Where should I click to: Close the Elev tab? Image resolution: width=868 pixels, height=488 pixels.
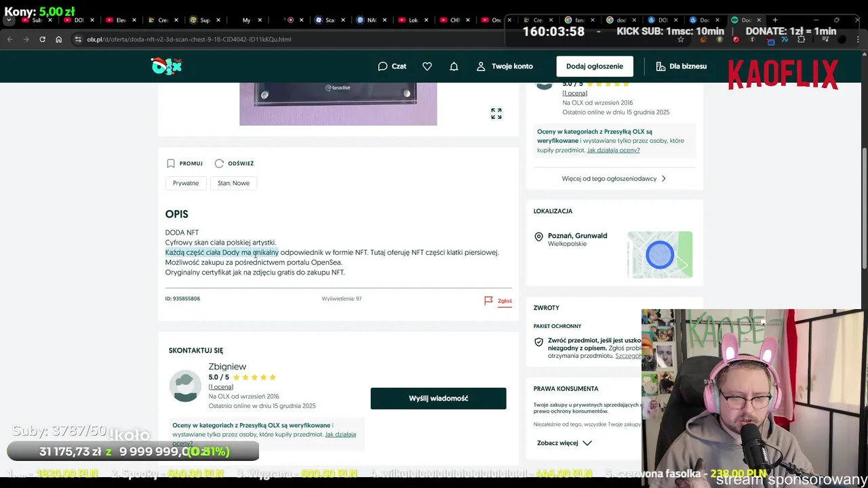point(134,20)
